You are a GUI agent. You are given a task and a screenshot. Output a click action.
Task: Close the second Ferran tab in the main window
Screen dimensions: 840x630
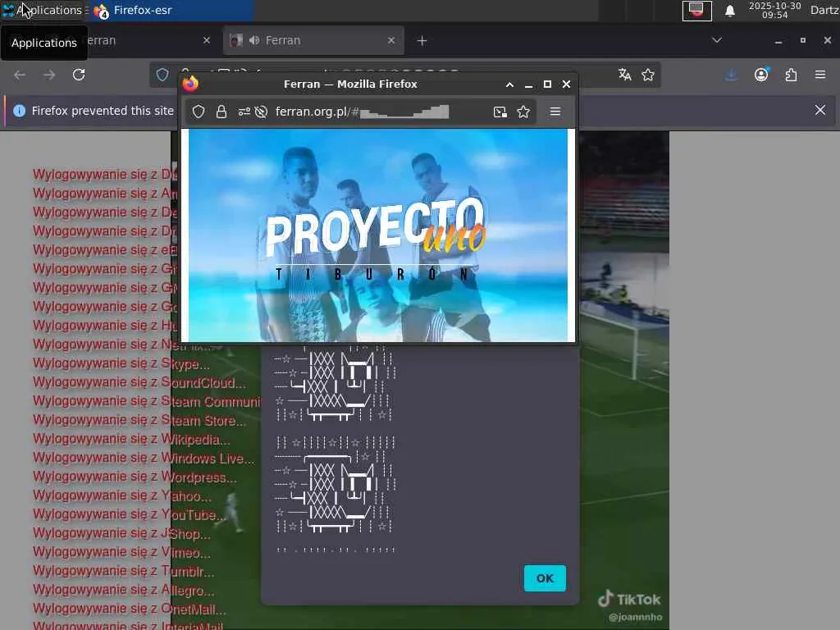click(391, 41)
